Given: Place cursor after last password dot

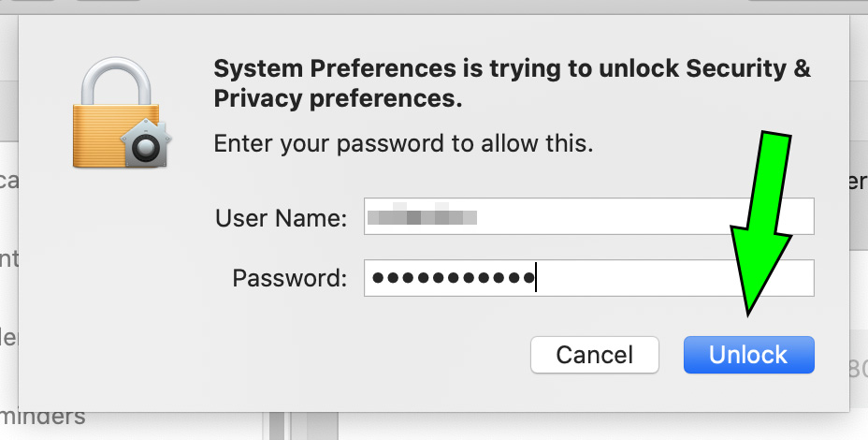Looking at the screenshot, I should coord(536,278).
